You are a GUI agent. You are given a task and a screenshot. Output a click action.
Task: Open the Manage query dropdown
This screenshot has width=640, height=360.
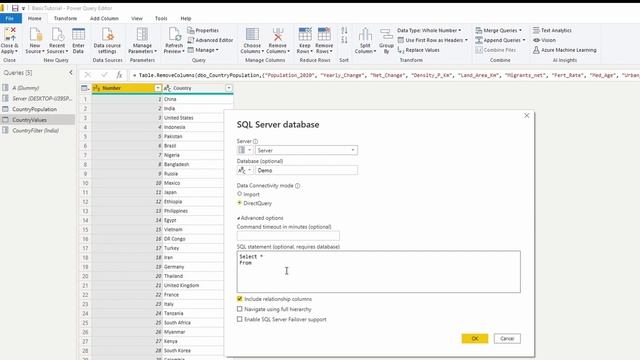203,50
